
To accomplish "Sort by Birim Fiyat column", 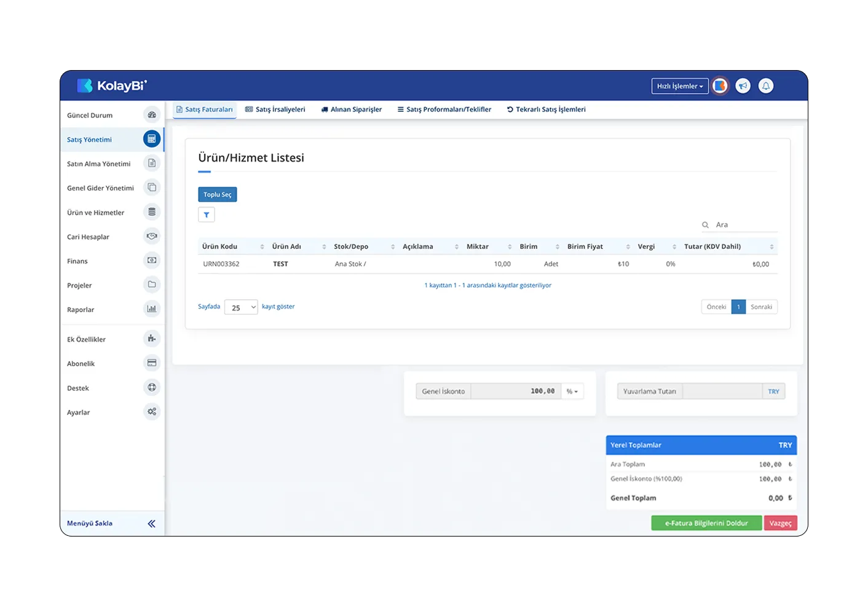I will click(x=598, y=246).
